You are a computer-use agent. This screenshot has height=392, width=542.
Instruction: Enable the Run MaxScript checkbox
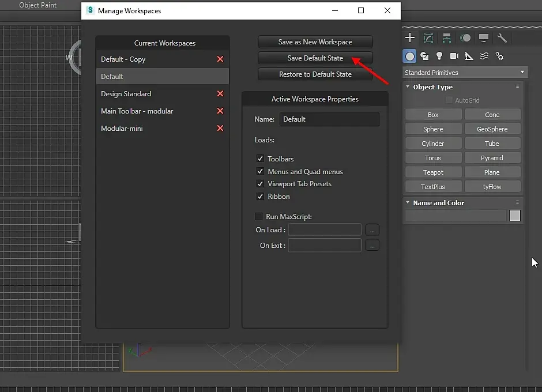[259, 217]
